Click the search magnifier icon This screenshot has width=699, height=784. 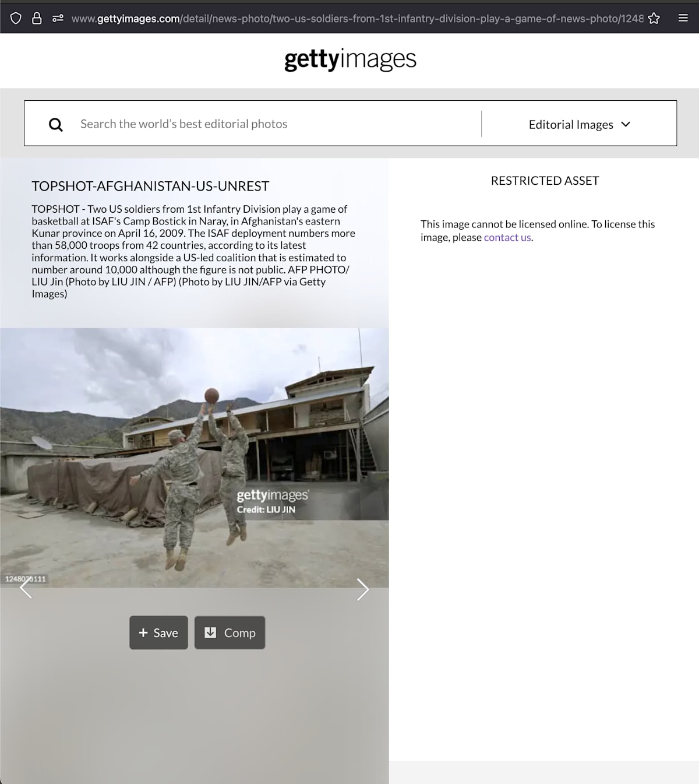55,124
